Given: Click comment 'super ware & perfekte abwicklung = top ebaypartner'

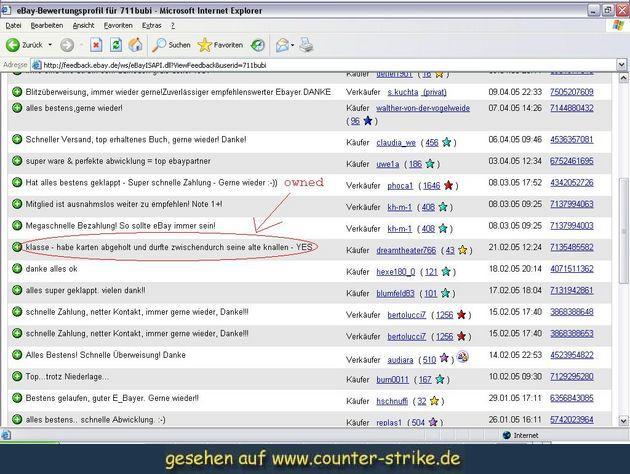Looking at the screenshot, I should point(118,161).
